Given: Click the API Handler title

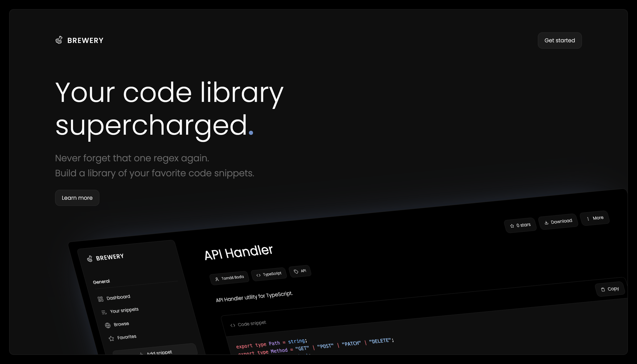Looking at the screenshot, I should (x=238, y=253).
